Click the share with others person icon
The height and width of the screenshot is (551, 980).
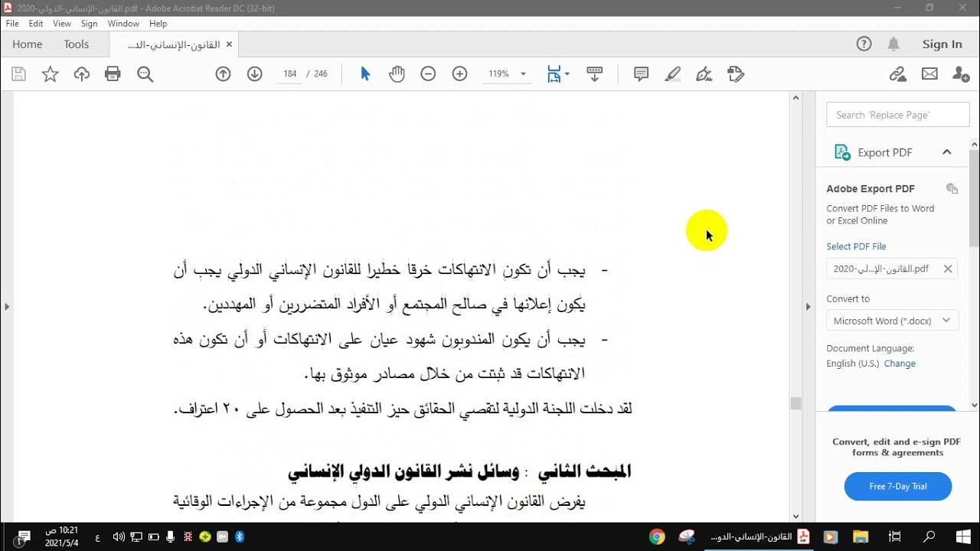coord(960,74)
